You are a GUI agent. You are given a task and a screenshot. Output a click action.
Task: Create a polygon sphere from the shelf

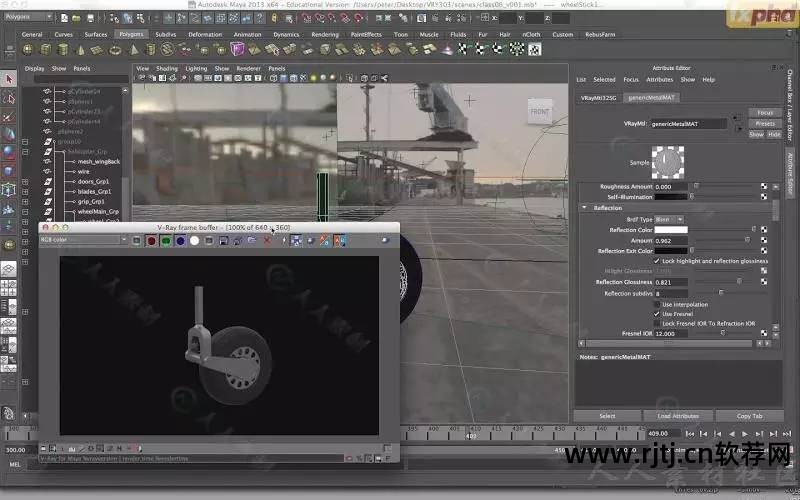(x=28, y=49)
